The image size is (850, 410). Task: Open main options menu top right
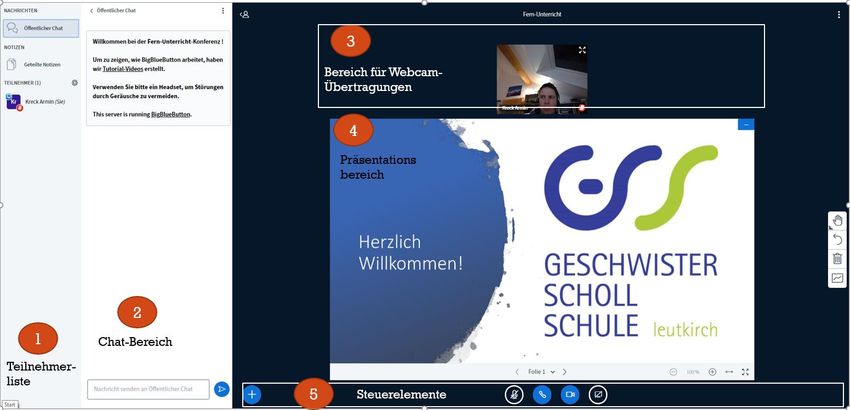point(838,15)
